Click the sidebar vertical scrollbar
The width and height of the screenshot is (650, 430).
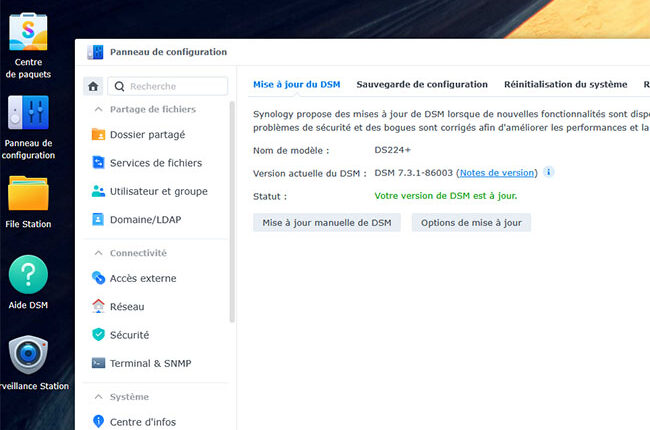pyautogui.click(x=232, y=212)
